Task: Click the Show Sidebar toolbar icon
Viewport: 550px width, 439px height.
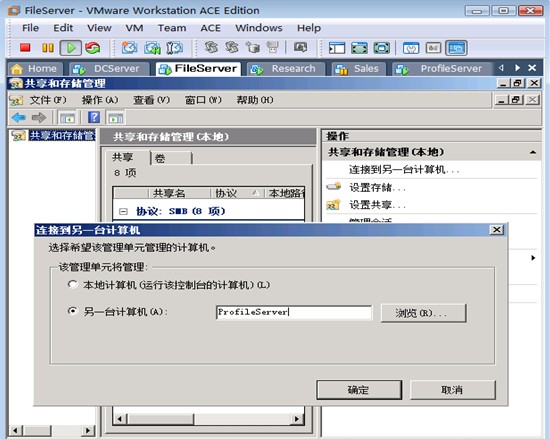Action: [x=337, y=48]
